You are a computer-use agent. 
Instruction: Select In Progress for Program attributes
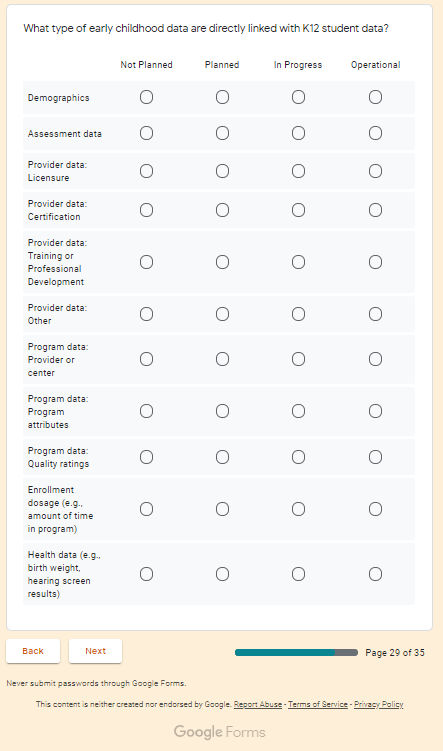298,411
